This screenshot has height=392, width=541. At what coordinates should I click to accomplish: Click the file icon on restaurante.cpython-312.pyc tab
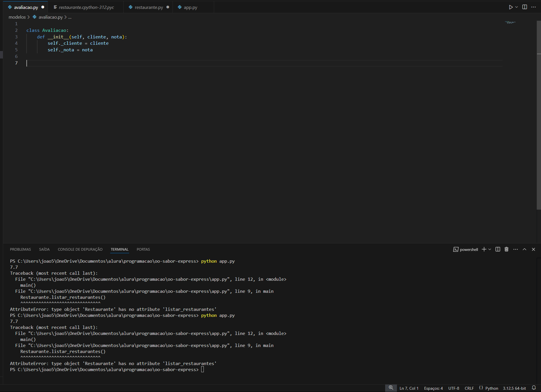(55, 7)
